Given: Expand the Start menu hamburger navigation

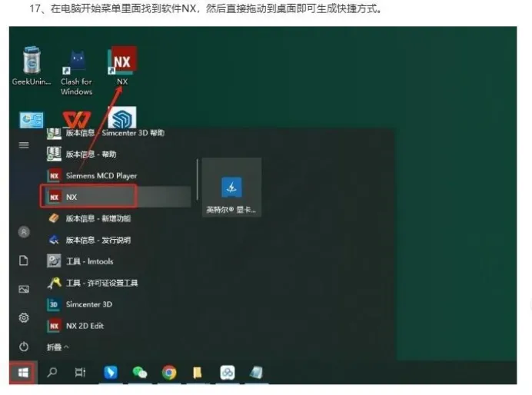Looking at the screenshot, I should [24, 145].
